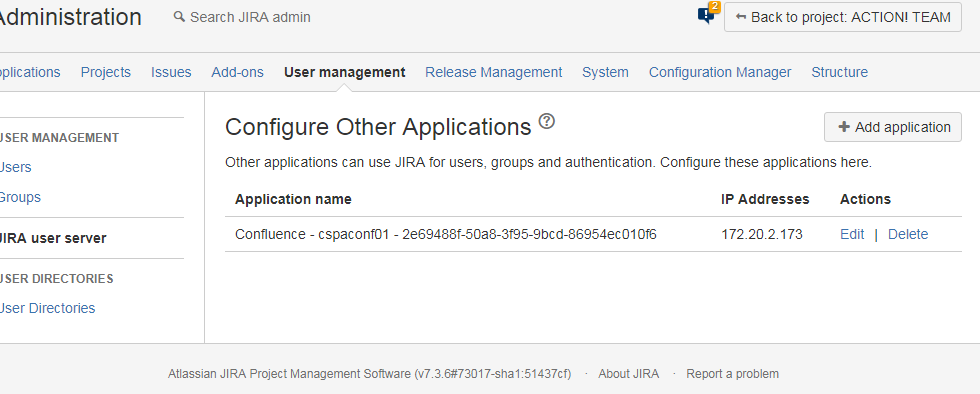Open the help question mark icon

point(547,121)
